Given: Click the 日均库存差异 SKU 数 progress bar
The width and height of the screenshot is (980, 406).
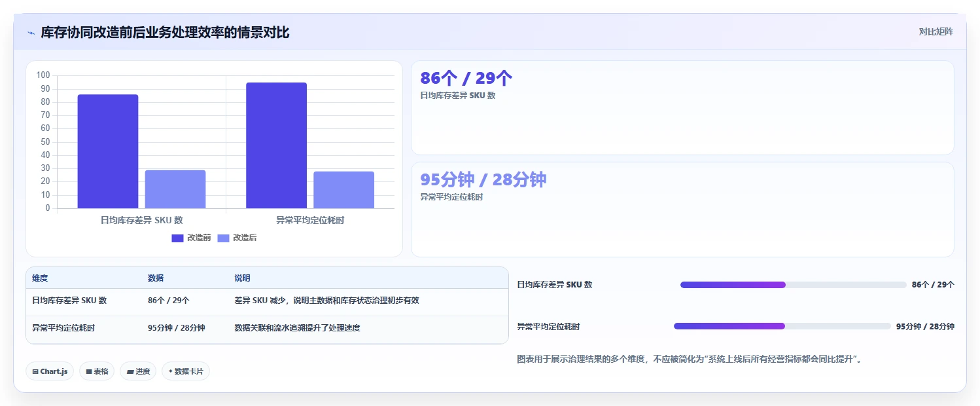Looking at the screenshot, I should 793,285.
